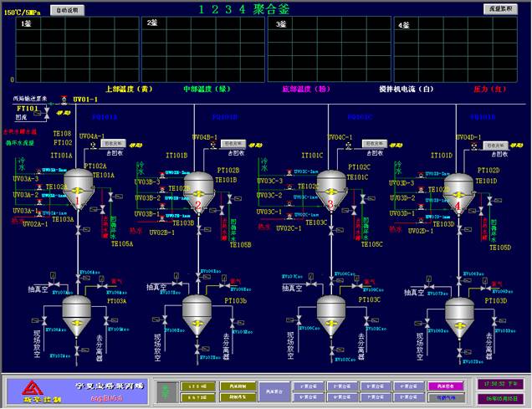Click the valve above the UV03C-2 label

(x=289, y=187)
